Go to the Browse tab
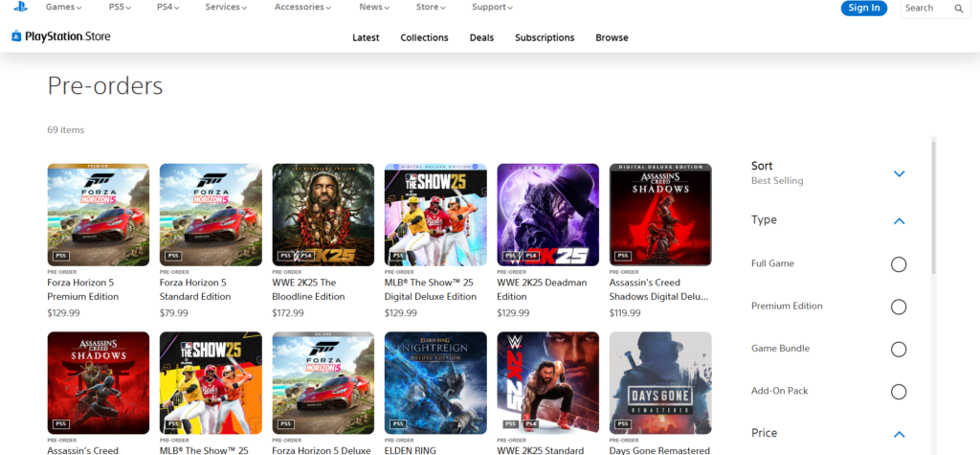This screenshot has height=455, width=980. (612, 37)
